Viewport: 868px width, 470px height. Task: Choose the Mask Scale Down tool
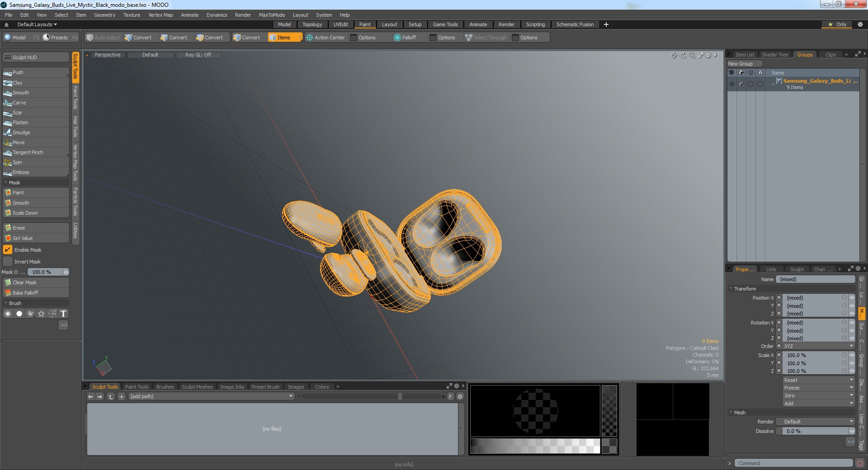tap(36, 213)
